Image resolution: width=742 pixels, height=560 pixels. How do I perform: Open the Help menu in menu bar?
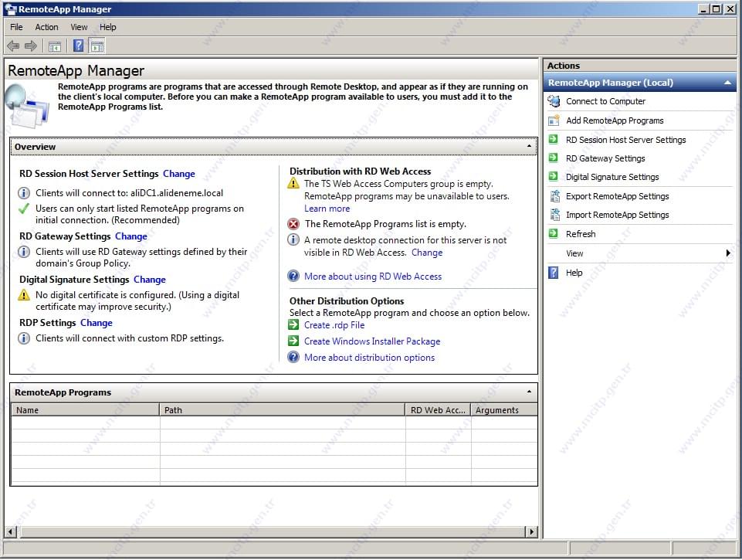pyautogui.click(x=108, y=28)
